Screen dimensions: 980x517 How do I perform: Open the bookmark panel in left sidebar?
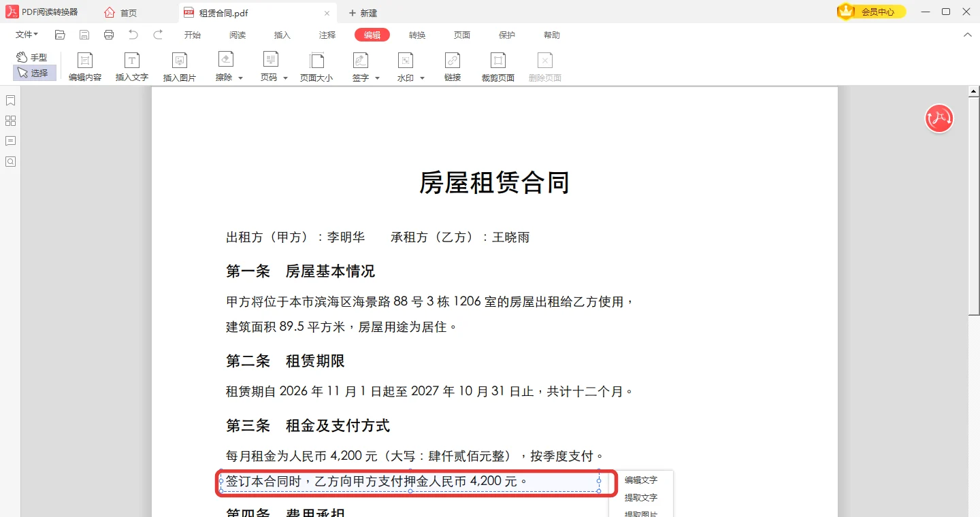pyautogui.click(x=10, y=101)
